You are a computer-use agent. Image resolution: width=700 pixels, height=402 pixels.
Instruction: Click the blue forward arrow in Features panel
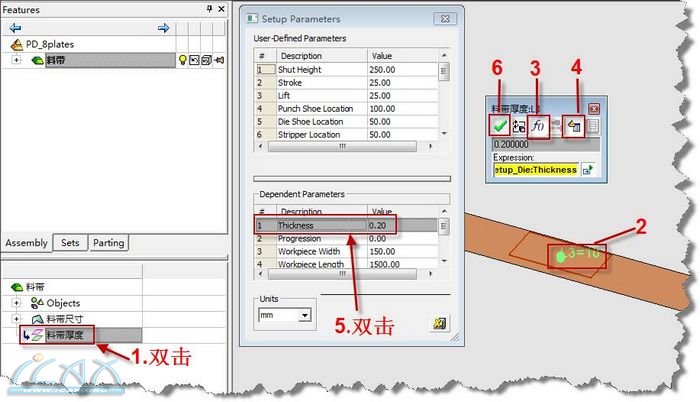coord(163,28)
